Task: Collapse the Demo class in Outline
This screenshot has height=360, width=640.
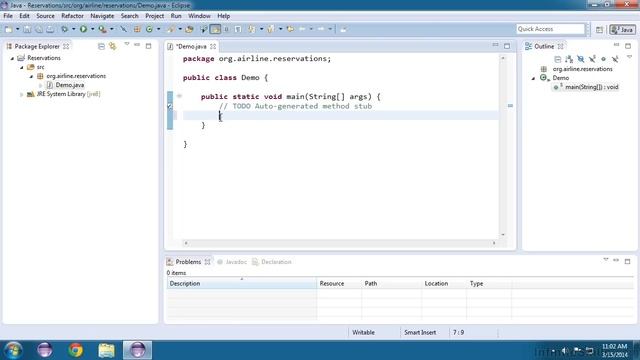Action: [533, 78]
